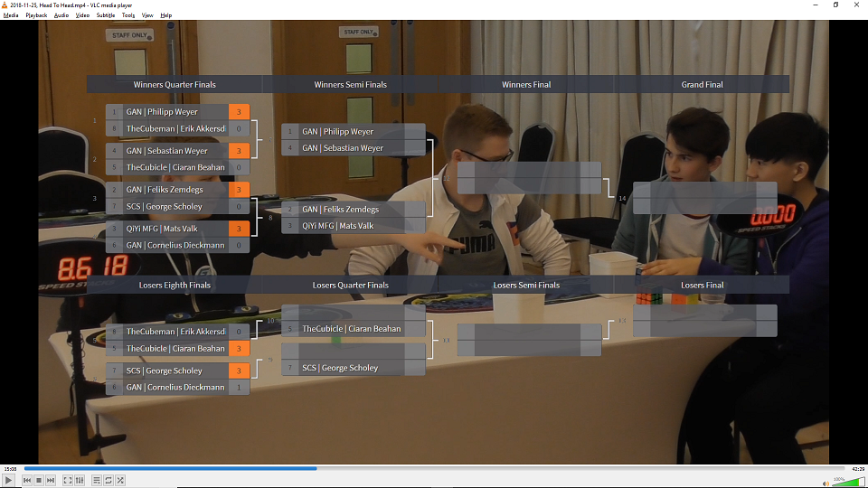Click Ciaran Beahan in Losers Quarter Finals

coord(354,329)
